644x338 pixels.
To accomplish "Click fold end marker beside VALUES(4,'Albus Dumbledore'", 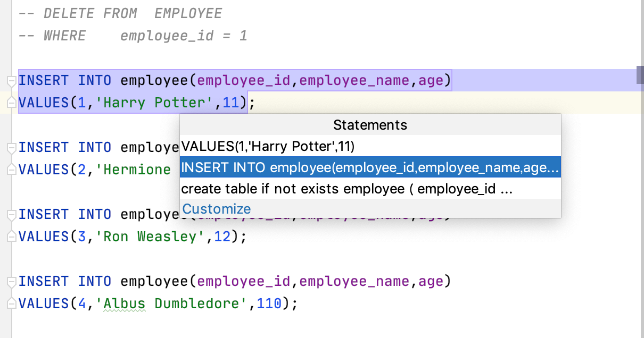I will tap(11, 303).
